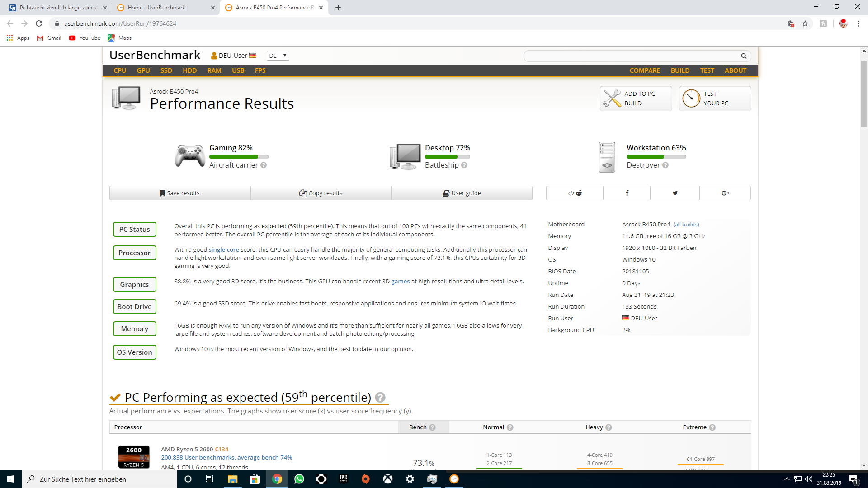Click the Facebook share icon
868x488 pixels.
(627, 193)
